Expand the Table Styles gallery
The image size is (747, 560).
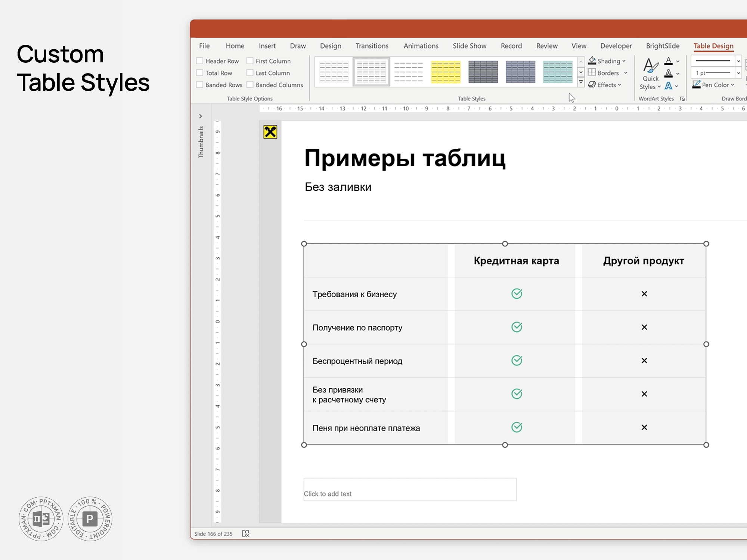[581, 82]
